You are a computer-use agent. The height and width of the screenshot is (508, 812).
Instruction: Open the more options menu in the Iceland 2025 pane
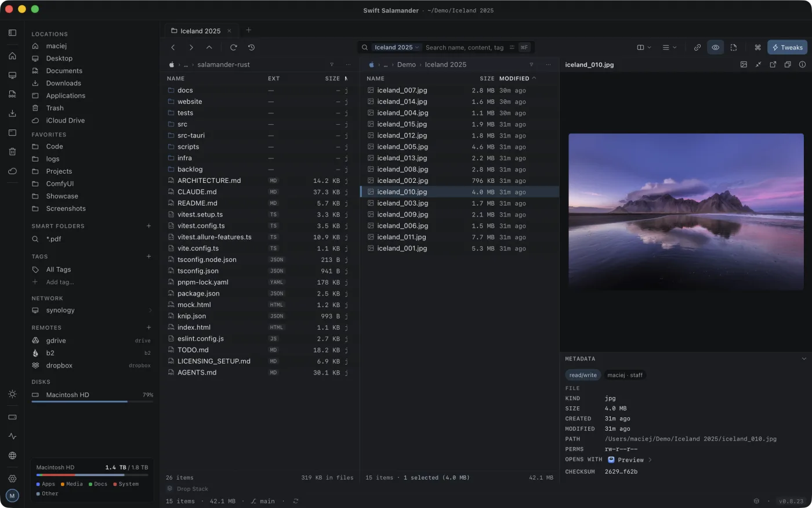click(548, 64)
